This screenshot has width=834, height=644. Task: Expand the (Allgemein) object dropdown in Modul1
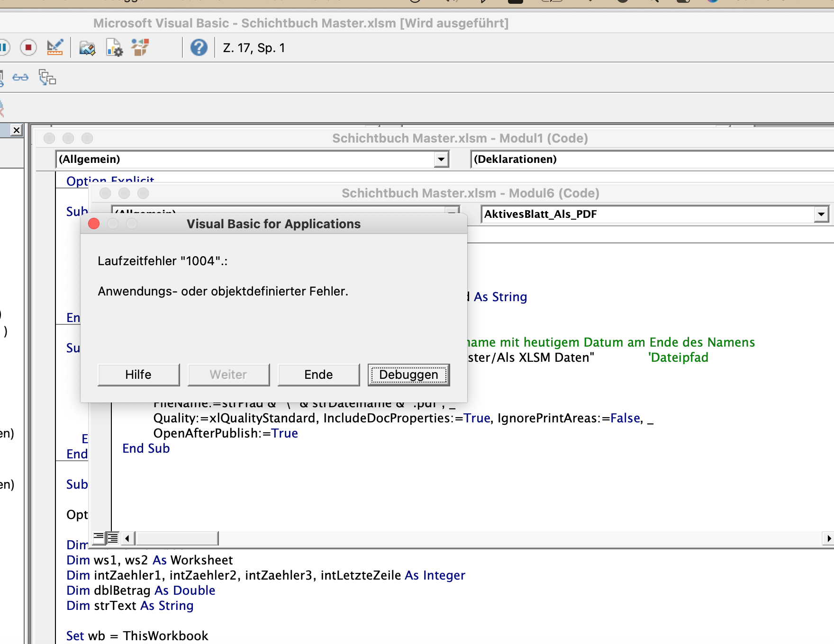tap(441, 159)
